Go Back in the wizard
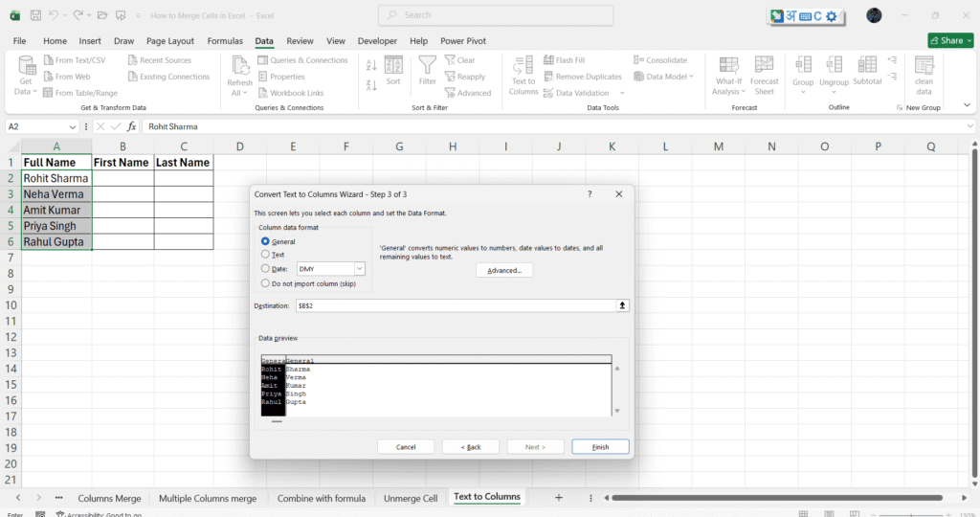980x517 pixels. point(471,447)
